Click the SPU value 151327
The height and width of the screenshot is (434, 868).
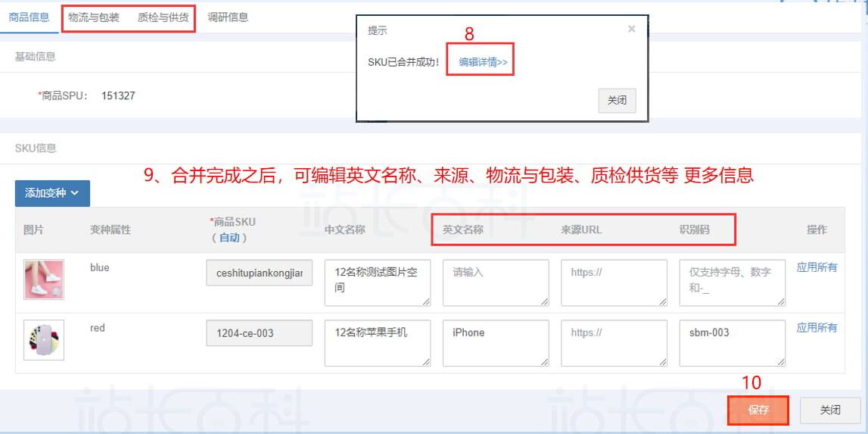coord(118,96)
